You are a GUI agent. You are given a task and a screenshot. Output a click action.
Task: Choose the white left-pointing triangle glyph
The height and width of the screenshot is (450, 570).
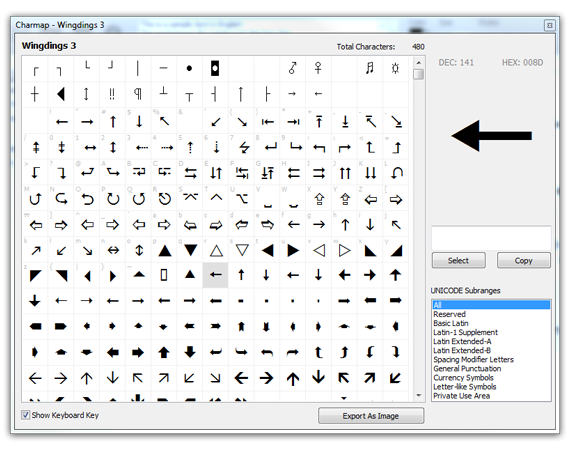coord(319,250)
